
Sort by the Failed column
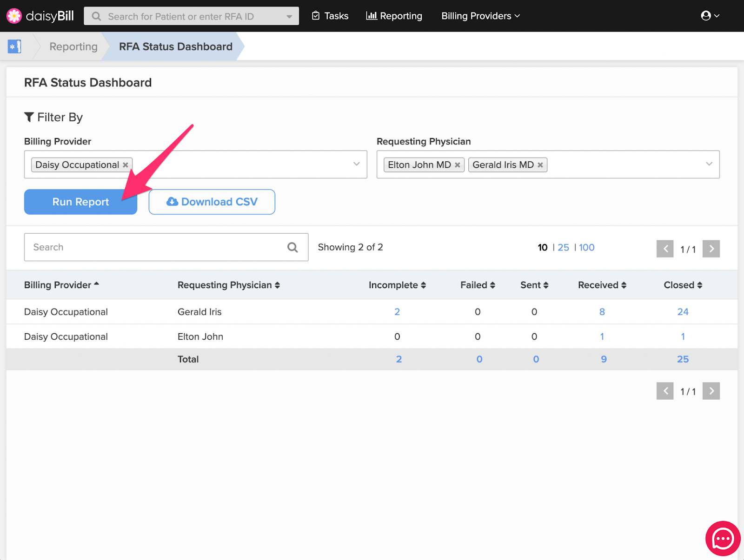click(478, 285)
